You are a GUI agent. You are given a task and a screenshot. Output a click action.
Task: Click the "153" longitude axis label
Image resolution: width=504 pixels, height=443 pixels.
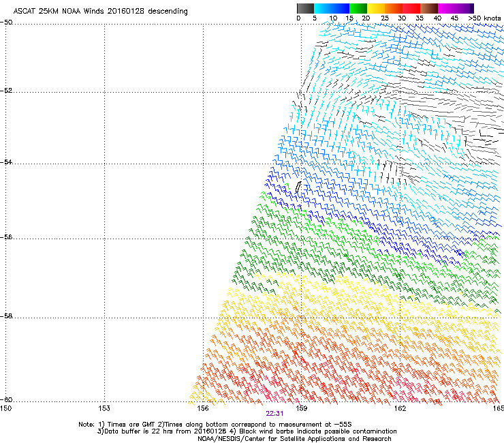click(104, 408)
